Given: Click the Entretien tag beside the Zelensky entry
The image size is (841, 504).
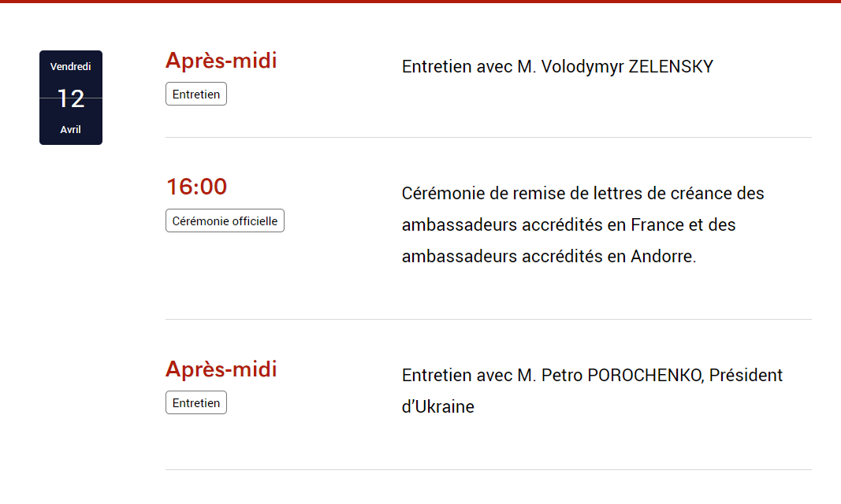Looking at the screenshot, I should [x=196, y=94].
